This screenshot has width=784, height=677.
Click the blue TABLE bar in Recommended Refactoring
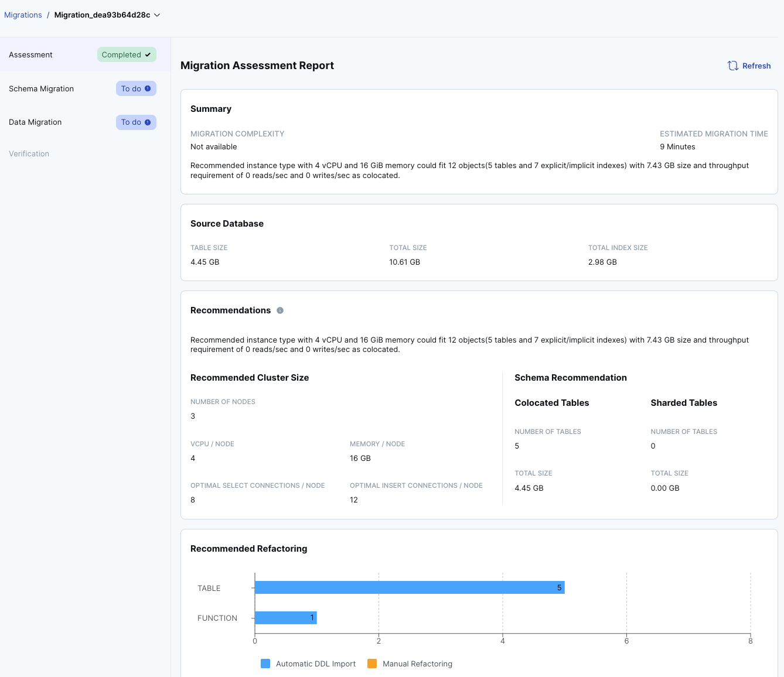[409, 587]
